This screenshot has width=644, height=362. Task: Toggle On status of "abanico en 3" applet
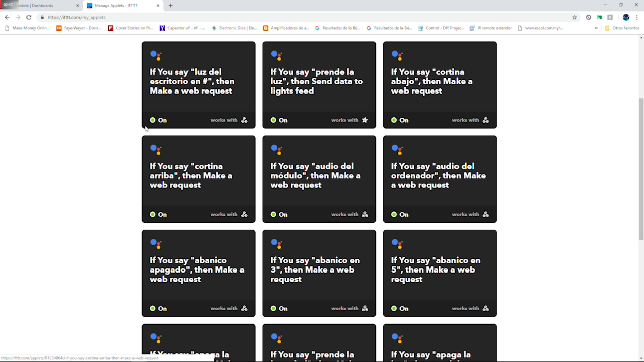[x=279, y=308]
